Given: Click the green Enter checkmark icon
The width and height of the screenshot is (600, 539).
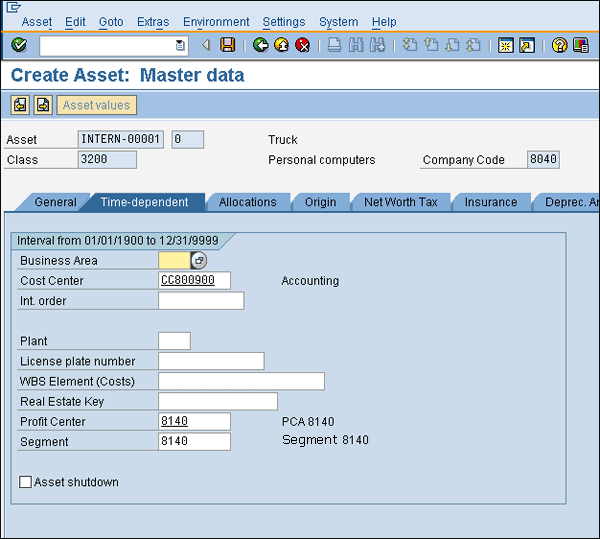Looking at the screenshot, I should click(19, 45).
